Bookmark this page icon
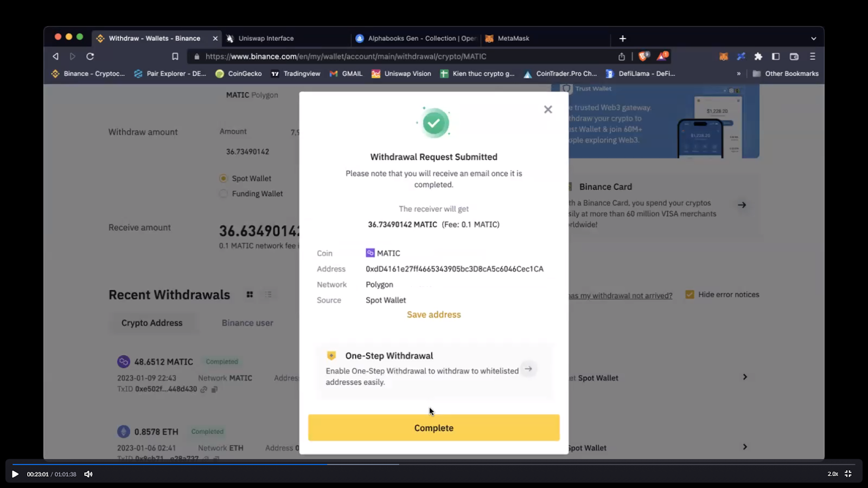 (175, 56)
